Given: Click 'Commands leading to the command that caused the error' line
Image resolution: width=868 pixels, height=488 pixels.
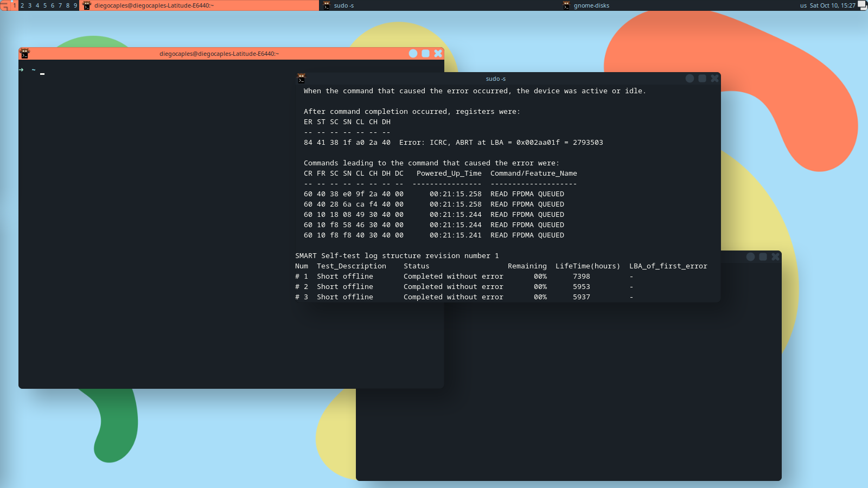Looking at the screenshot, I should pyautogui.click(x=431, y=163).
